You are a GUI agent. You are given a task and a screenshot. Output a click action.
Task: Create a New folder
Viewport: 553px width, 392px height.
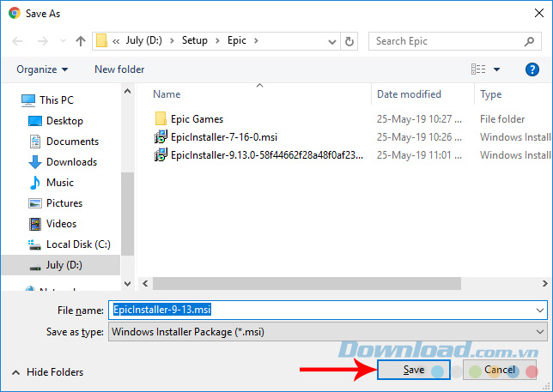pyautogui.click(x=119, y=69)
